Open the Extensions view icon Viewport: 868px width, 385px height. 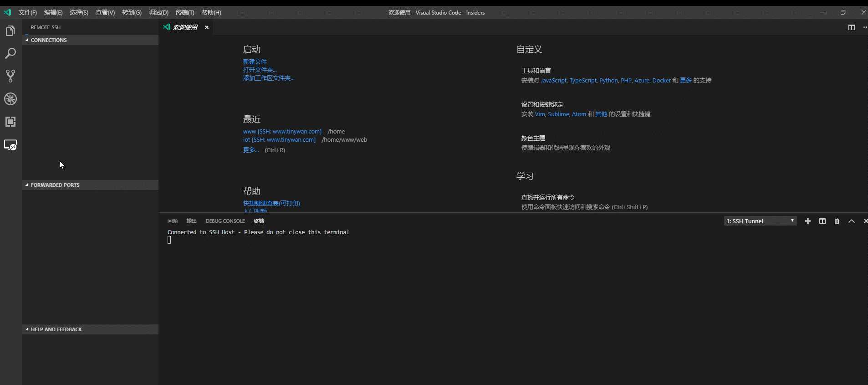[10, 122]
